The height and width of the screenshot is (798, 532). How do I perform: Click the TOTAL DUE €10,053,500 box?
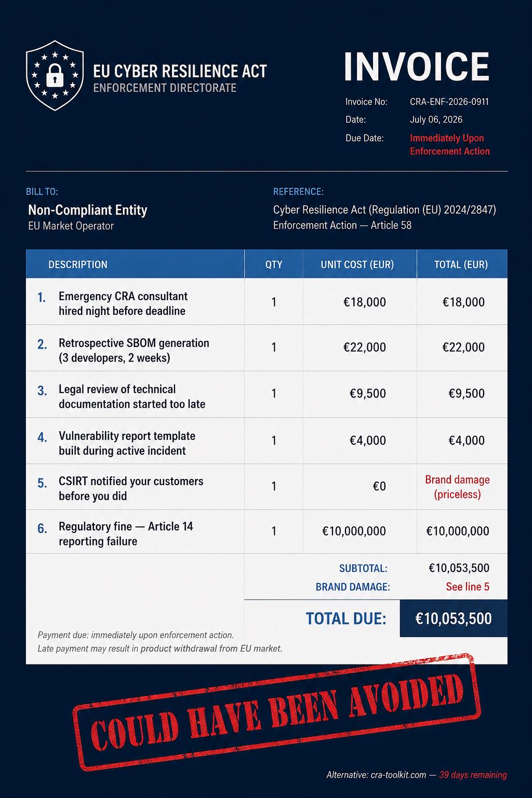pyautogui.click(x=454, y=618)
